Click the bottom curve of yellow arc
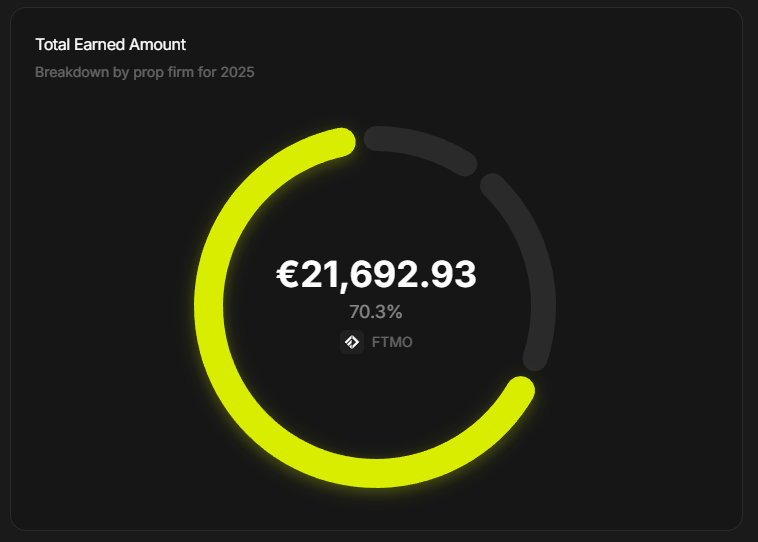Viewport: 758px width, 542px height. click(376, 473)
